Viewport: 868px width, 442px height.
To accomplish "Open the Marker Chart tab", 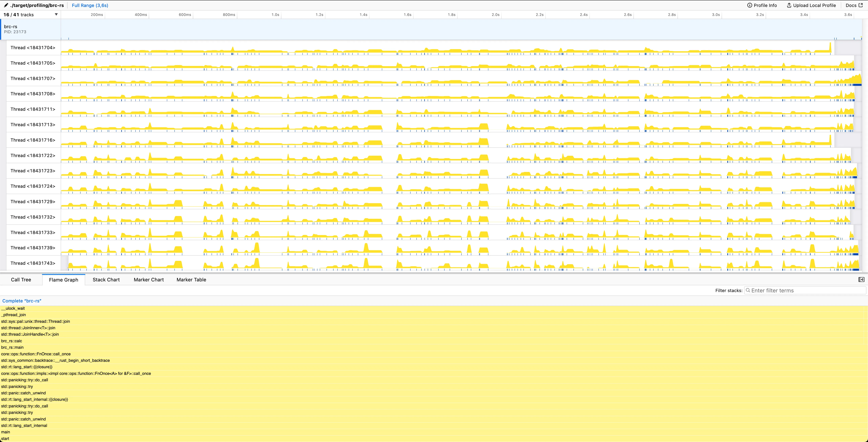I will (x=149, y=280).
